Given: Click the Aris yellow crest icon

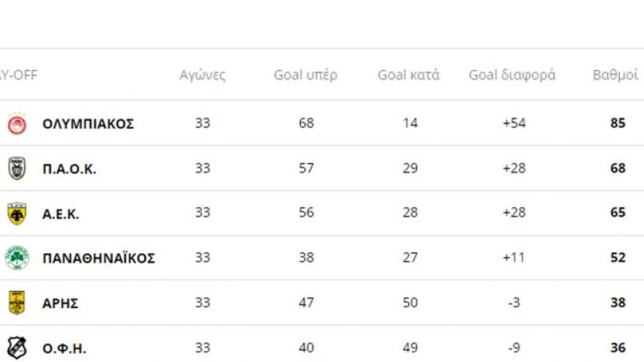Looking at the screenshot, I should (17, 303).
